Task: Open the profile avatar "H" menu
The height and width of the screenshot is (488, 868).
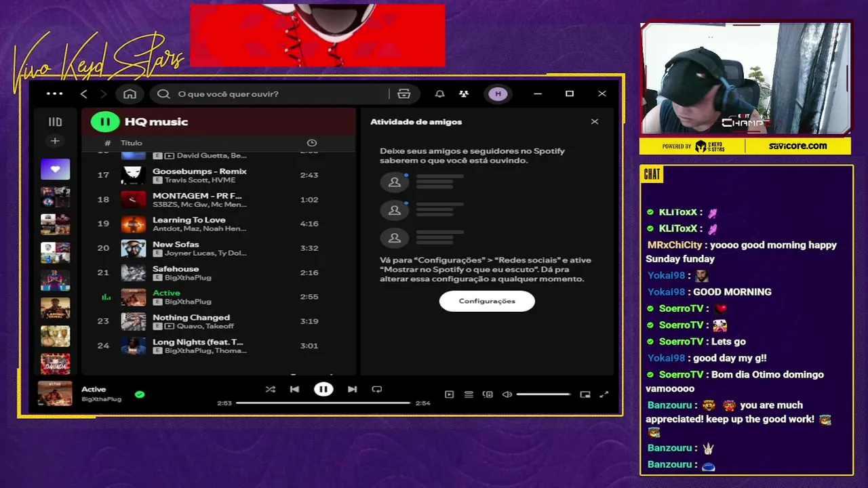Action: 498,94
